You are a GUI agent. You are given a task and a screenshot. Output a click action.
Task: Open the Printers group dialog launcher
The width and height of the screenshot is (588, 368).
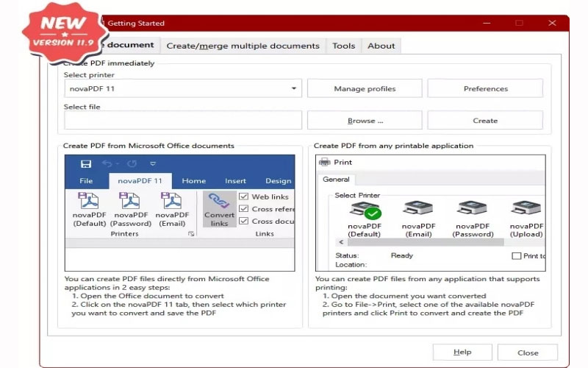191,234
